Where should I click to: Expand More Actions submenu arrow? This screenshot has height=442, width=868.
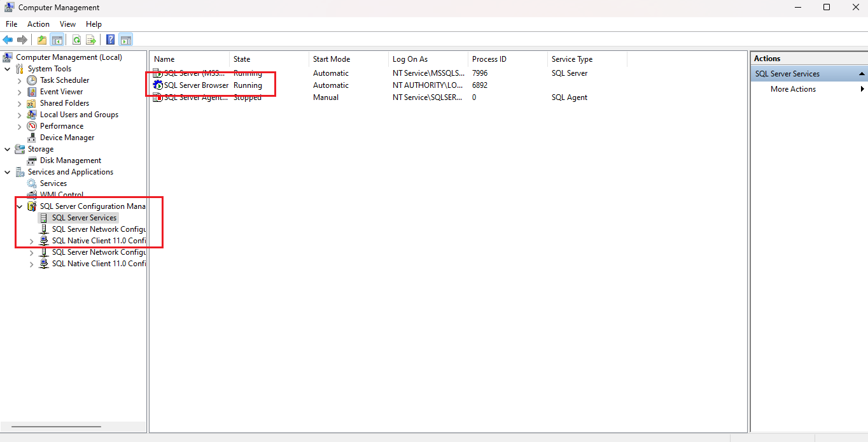pyautogui.click(x=862, y=89)
